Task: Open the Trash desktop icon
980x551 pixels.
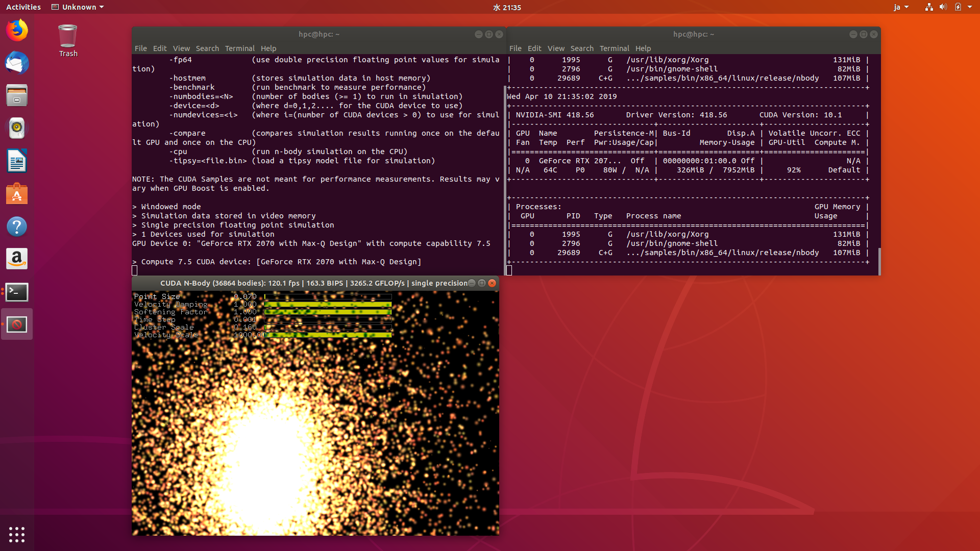Action: point(68,41)
